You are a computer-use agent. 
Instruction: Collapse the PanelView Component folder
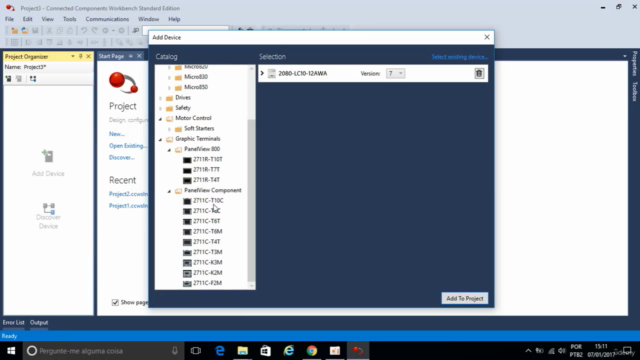point(169,191)
